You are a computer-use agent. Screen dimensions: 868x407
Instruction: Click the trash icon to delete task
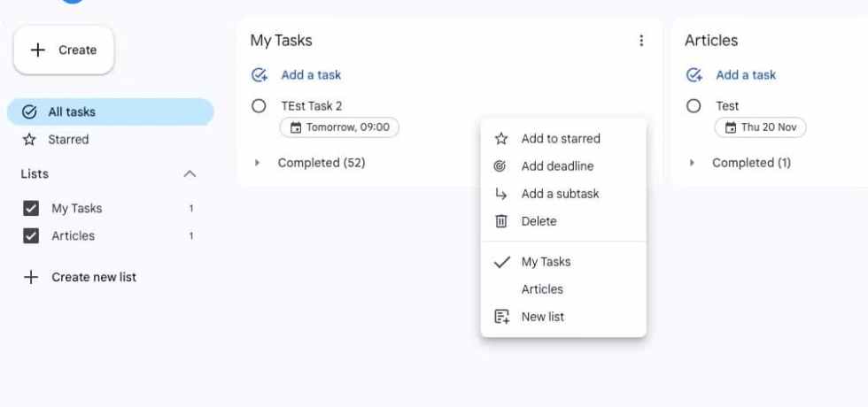point(501,221)
